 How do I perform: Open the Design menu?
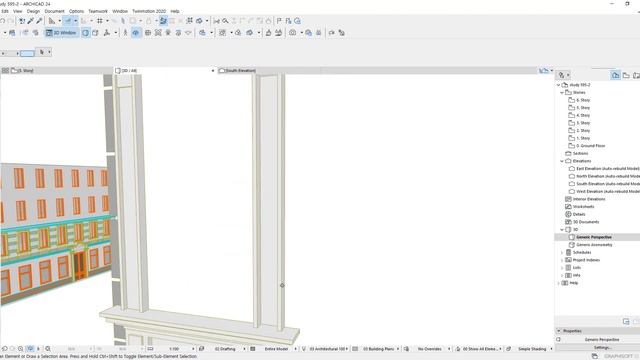[x=33, y=11]
